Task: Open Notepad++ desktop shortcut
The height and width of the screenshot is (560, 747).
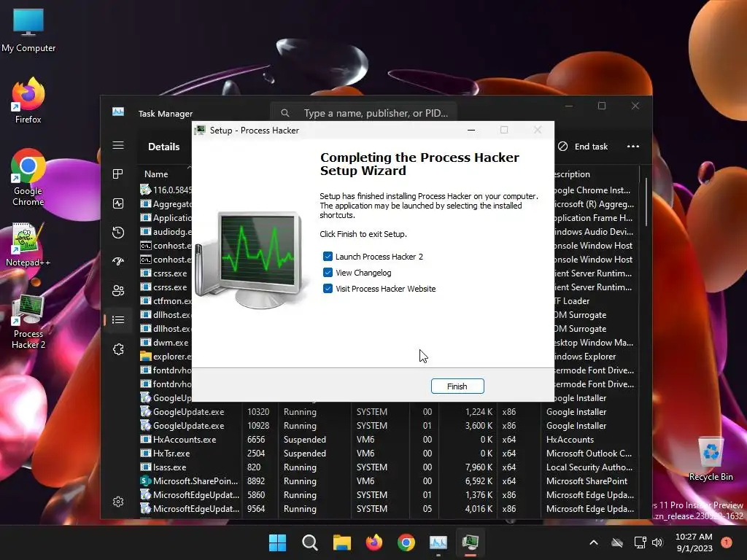Action: [28, 245]
